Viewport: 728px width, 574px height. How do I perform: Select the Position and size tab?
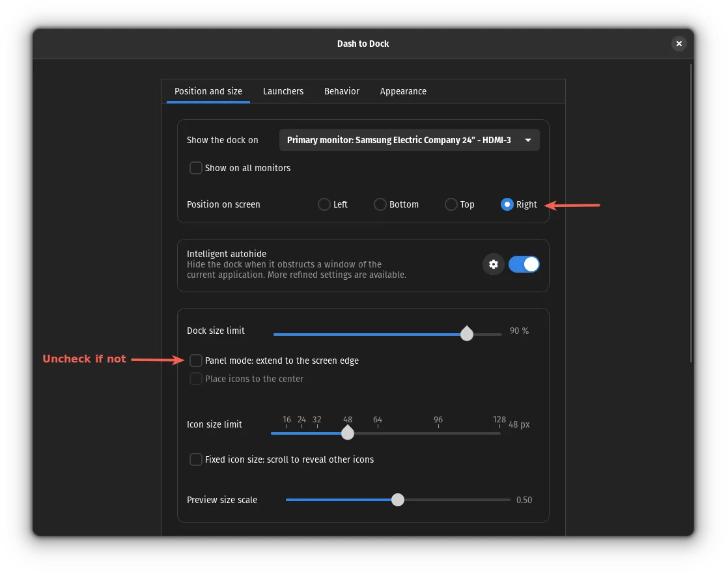208,91
